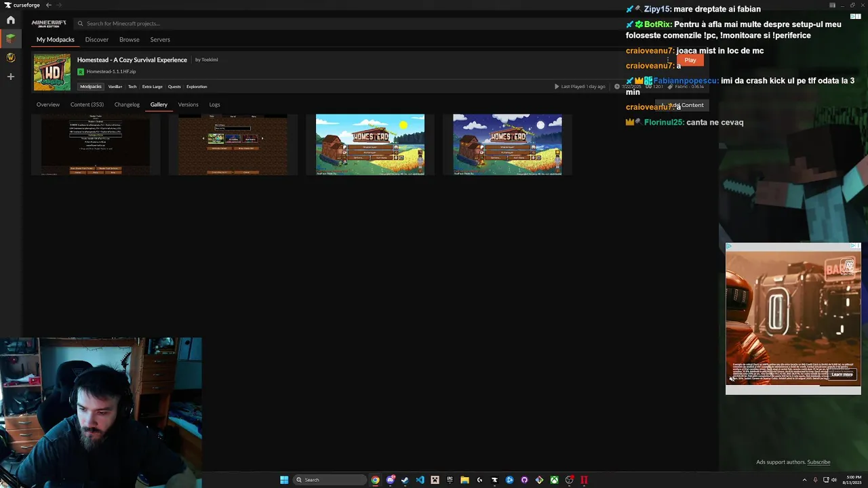Open the CurseForge home icon in sidebar
This screenshot has width=868, height=488.
[11, 20]
